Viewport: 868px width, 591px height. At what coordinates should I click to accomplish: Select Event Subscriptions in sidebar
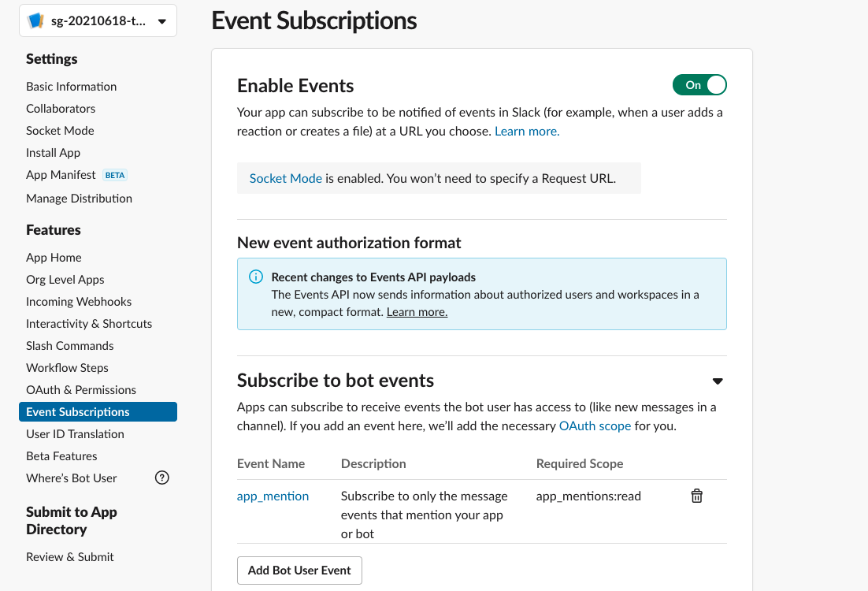click(x=98, y=412)
